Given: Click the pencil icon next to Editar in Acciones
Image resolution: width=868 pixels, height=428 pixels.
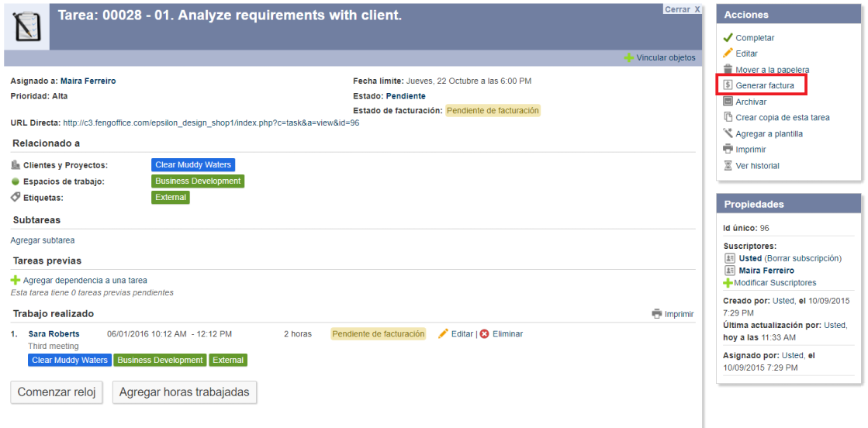Looking at the screenshot, I should (728, 53).
